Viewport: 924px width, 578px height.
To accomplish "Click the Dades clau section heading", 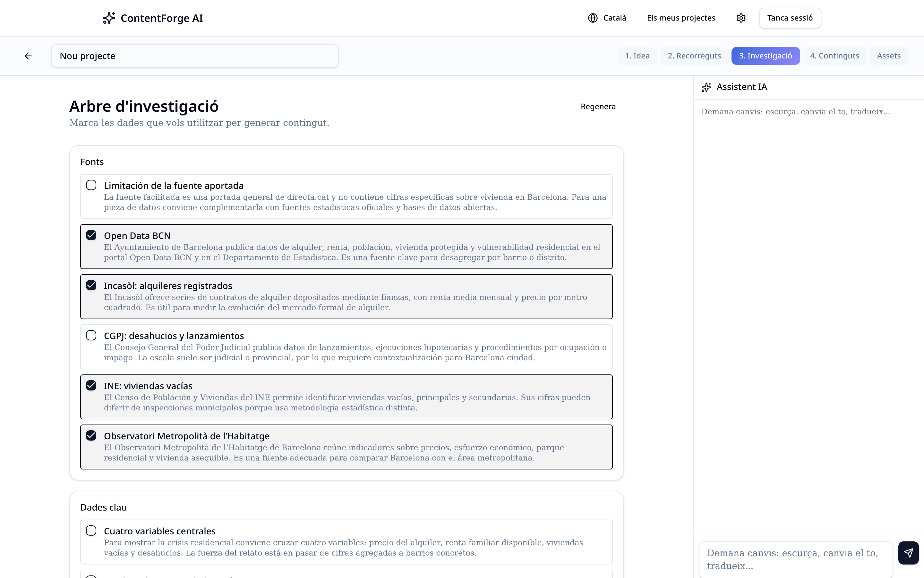I will (x=104, y=507).
